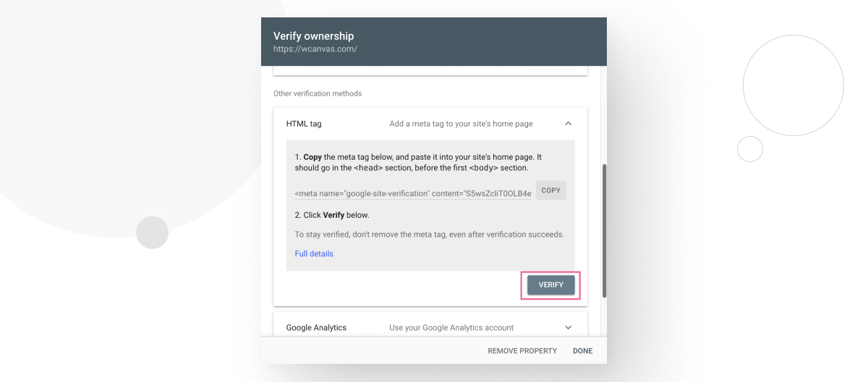Click the dialog's vertical scrollbar thumb
This screenshot has height=382, width=868.
[604, 230]
